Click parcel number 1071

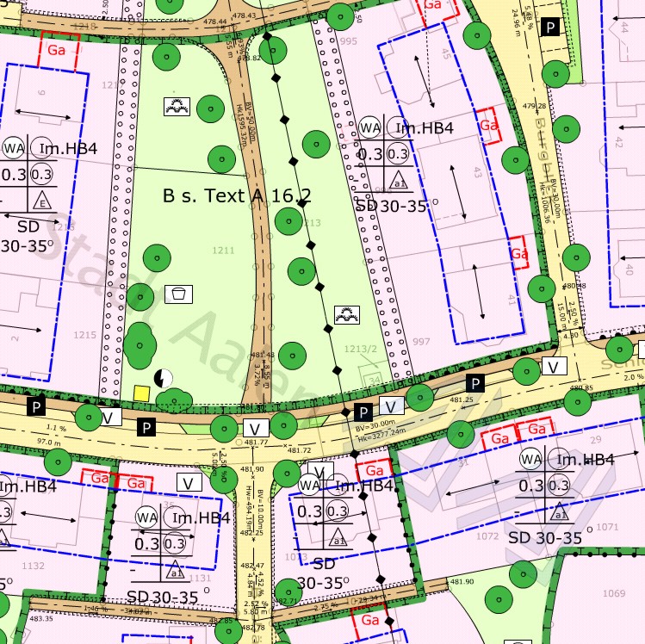[607, 526]
